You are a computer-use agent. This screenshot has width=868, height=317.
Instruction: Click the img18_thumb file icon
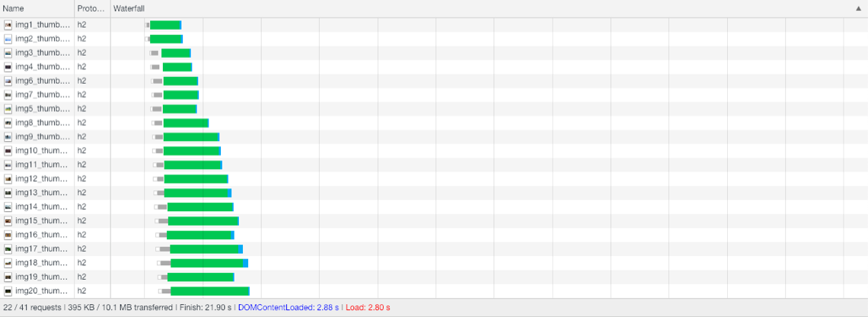pyautogui.click(x=8, y=263)
